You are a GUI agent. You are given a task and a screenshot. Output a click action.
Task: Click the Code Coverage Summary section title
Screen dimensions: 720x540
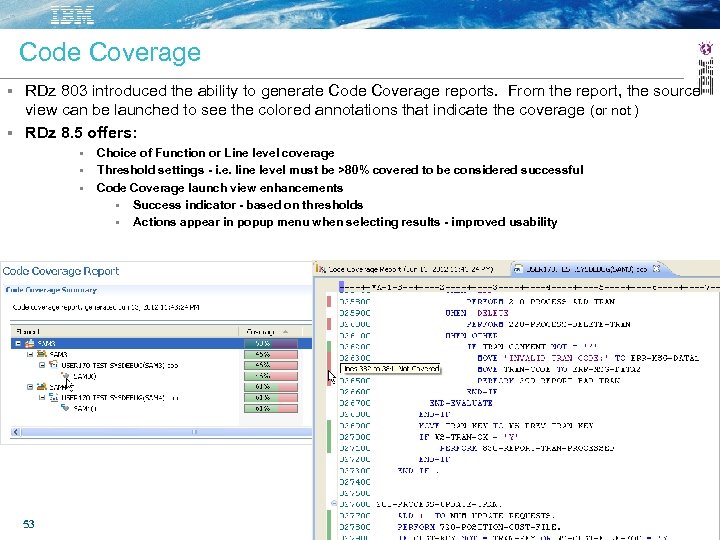click(51, 290)
